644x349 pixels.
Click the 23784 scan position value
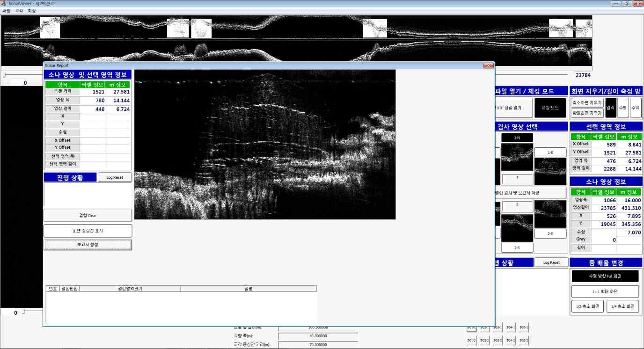[583, 75]
